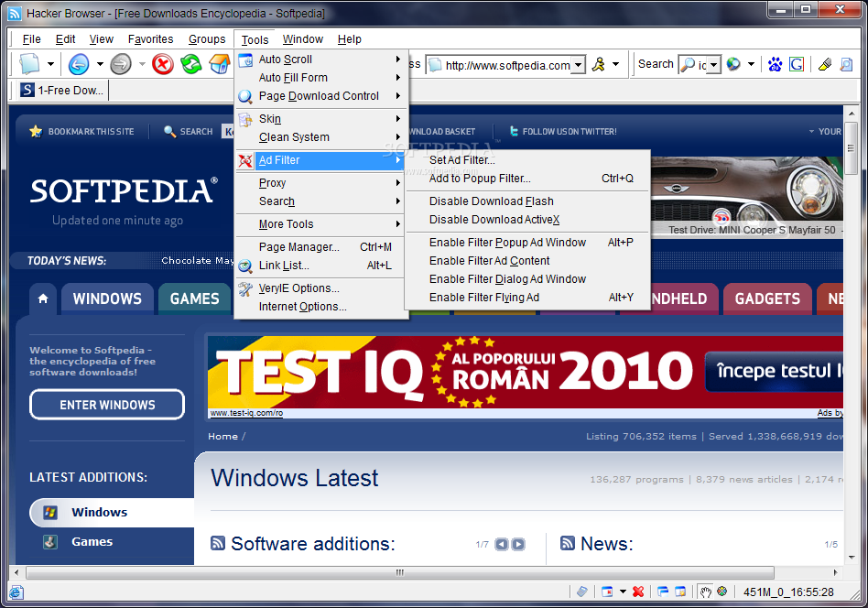Toggle Enable Filter Popup Ad Window
The width and height of the screenshot is (868, 608).
[527, 242]
